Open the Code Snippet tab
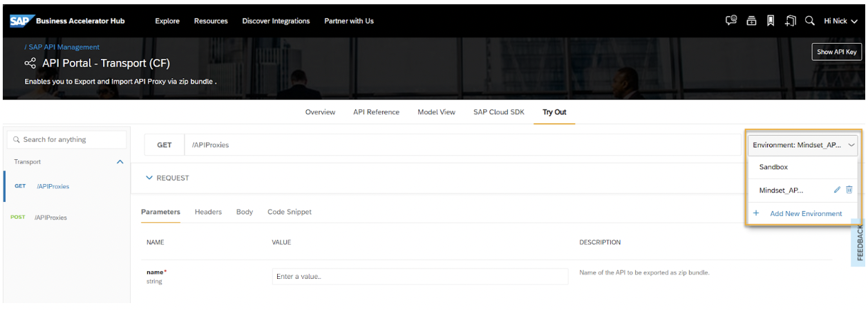The height and width of the screenshot is (310, 868). click(x=290, y=212)
